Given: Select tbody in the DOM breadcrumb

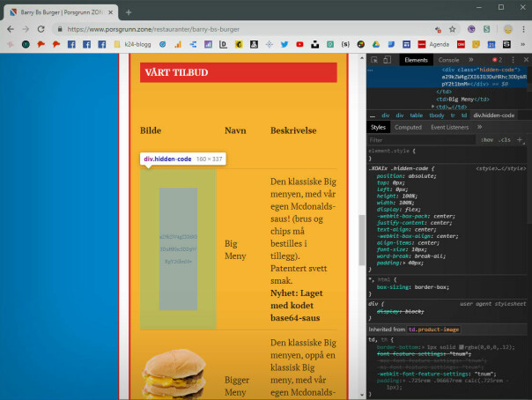Looking at the screenshot, I should click(x=436, y=115).
